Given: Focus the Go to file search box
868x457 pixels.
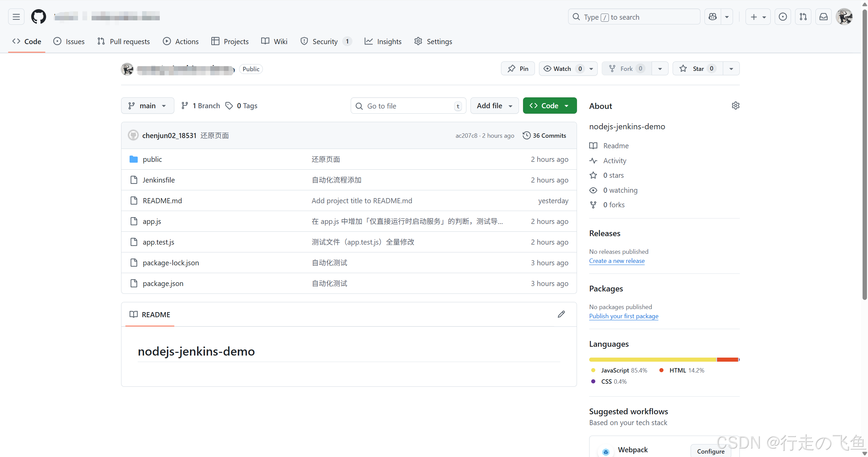Looking at the screenshot, I should pyautogui.click(x=408, y=106).
